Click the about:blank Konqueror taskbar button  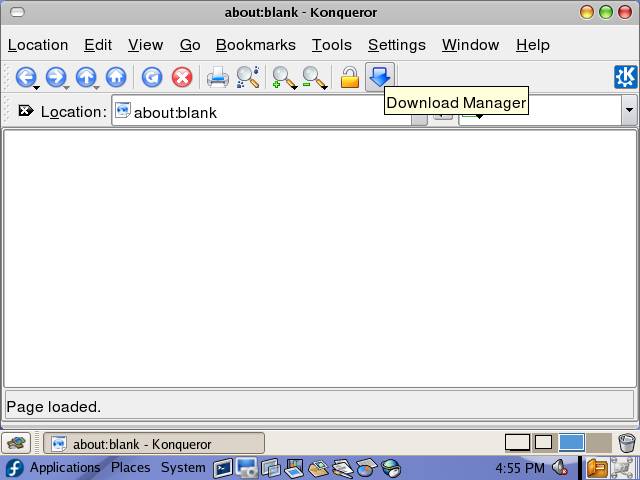[x=154, y=443]
